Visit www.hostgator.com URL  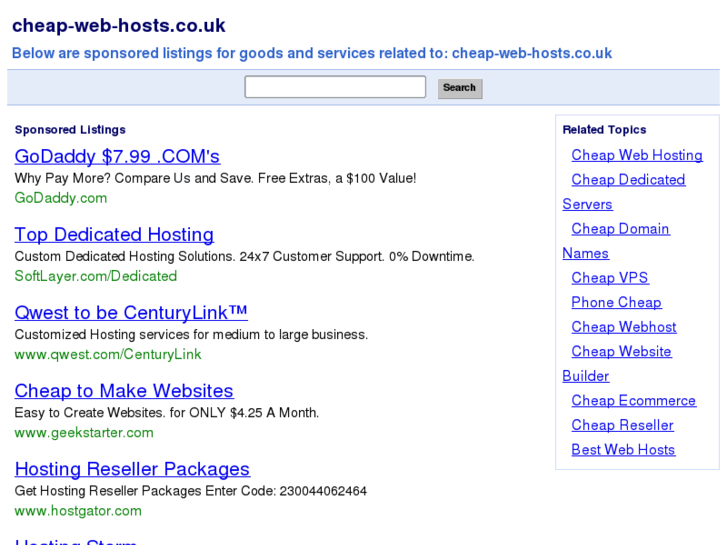(78, 511)
